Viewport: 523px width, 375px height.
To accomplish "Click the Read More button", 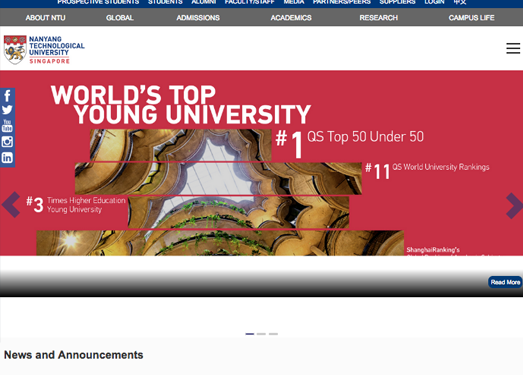I will tap(505, 282).
